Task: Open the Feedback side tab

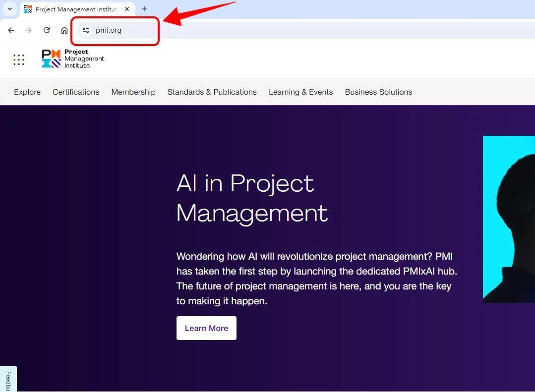Action: click(8, 379)
